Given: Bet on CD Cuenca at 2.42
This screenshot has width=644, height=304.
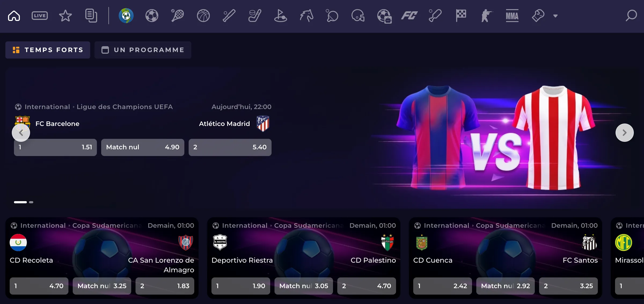Looking at the screenshot, I should pyautogui.click(x=442, y=286).
